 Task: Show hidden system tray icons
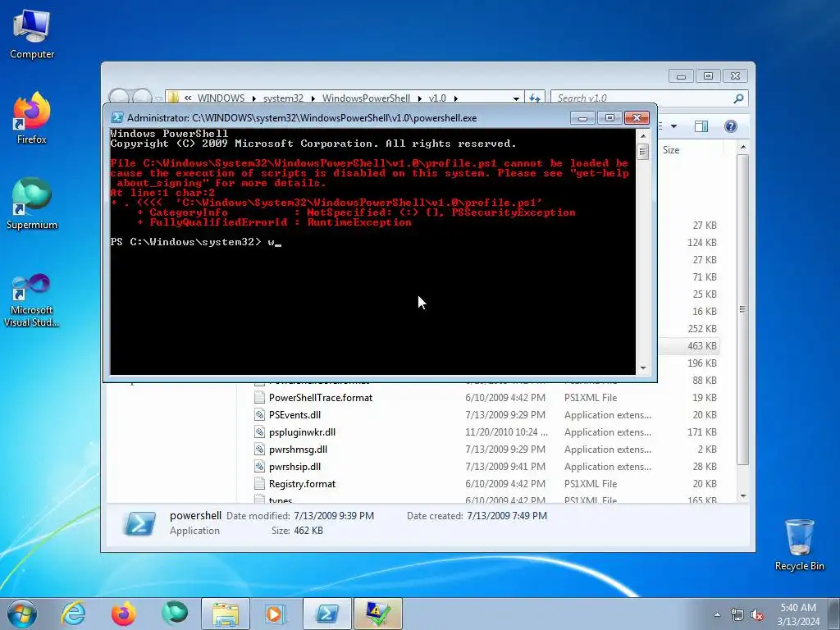coord(717,614)
